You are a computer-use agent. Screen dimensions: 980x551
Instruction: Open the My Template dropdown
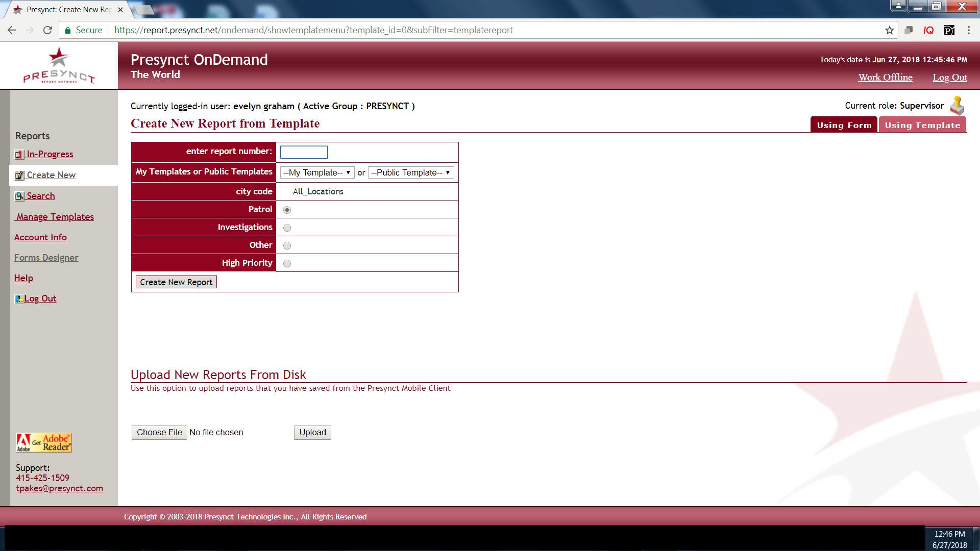[x=317, y=172]
